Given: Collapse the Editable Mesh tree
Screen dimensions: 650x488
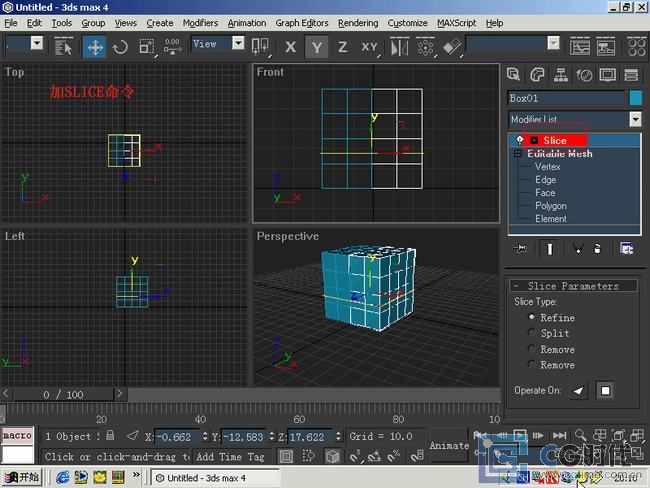Looking at the screenshot, I should (x=518, y=153).
